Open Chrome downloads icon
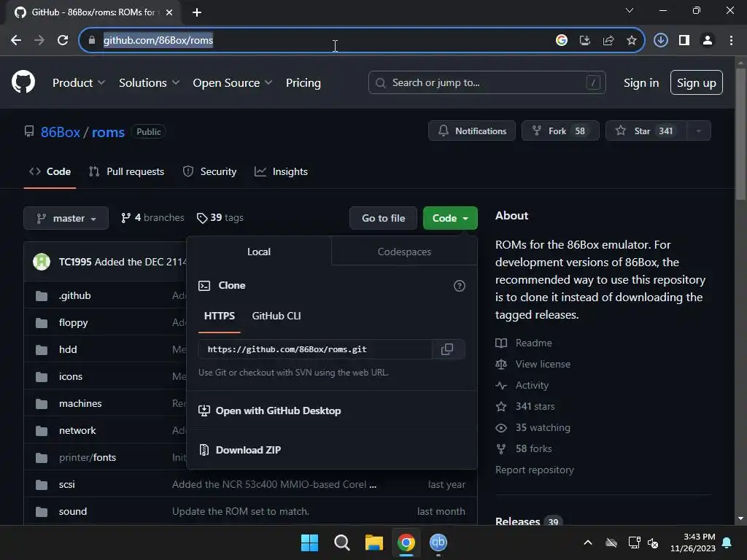Image resolution: width=747 pixels, height=560 pixels. point(661,40)
